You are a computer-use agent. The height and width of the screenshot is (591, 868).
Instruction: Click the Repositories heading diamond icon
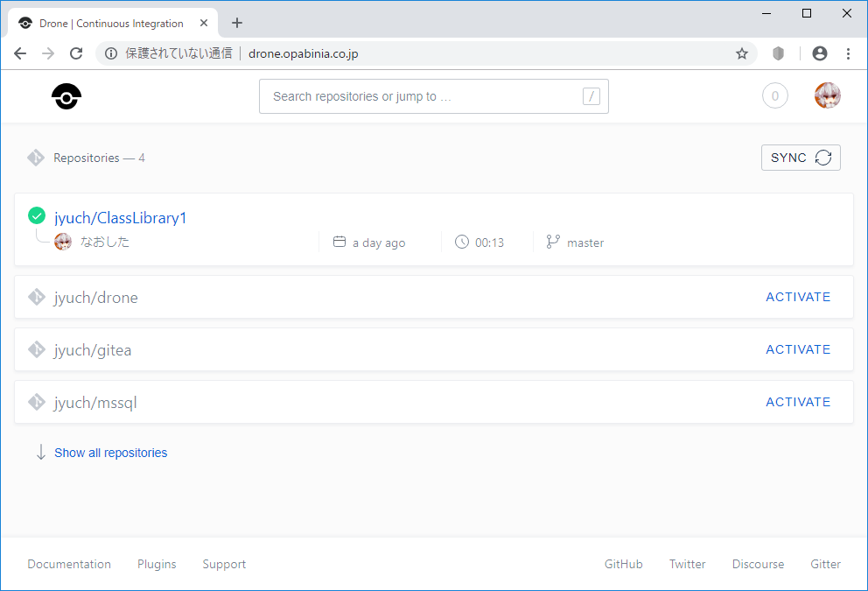coord(36,158)
